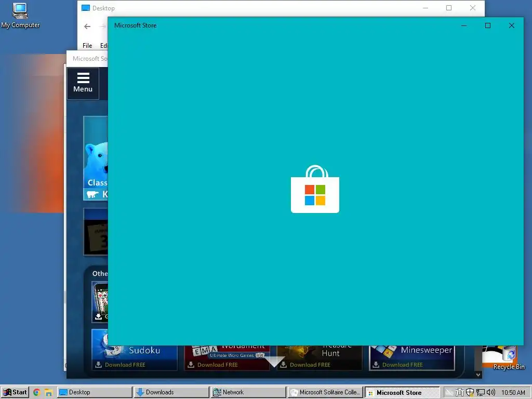This screenshot has width=532, height=399.
Task: Click the Microsoft Store shopping bag logo
Action: [x=315, y=189]
